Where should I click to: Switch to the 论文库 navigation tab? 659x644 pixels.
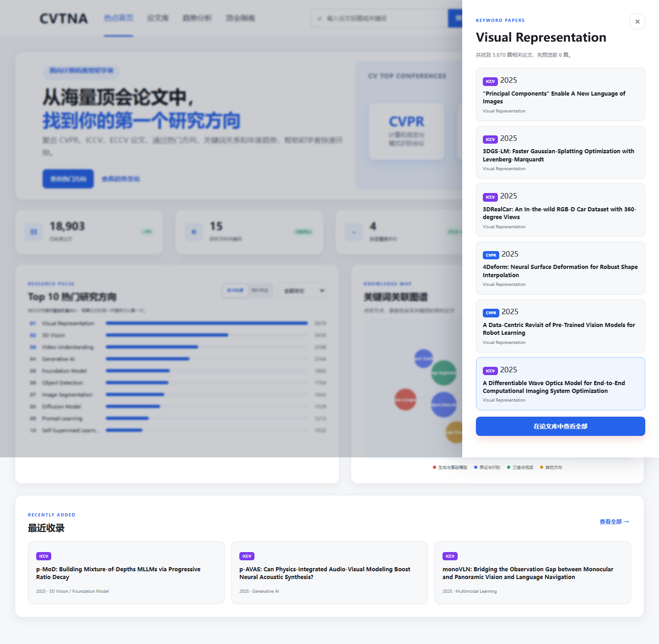point(158,18)
